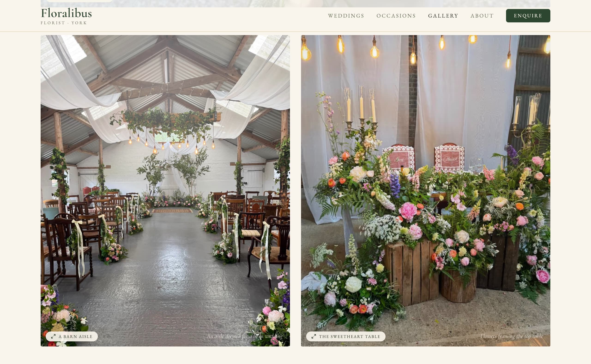Go to the Gallery page
This screenshot has width=591, height=364.
click(x=443, y=16)
